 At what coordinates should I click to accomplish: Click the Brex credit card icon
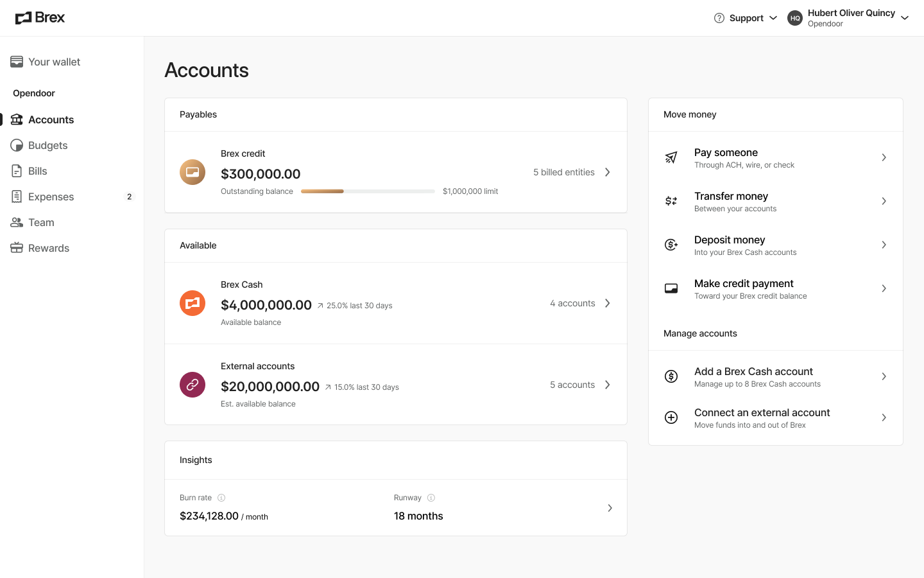[193, 172]
